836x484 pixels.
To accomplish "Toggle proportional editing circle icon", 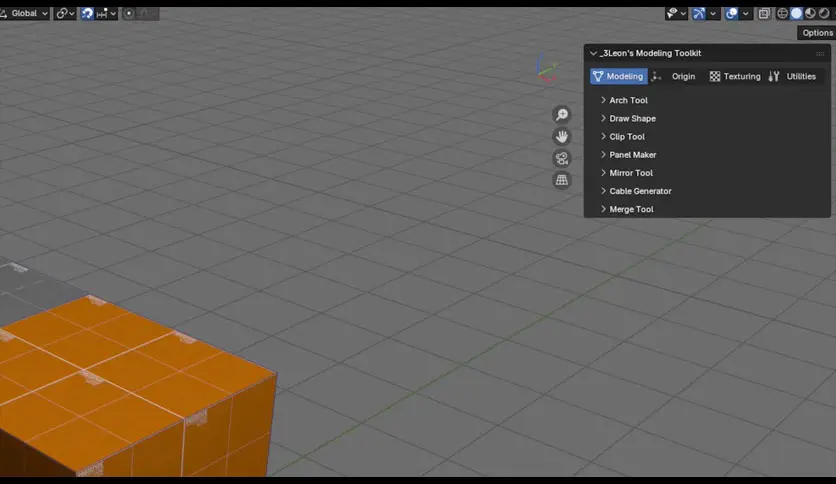I will point(128,13).
